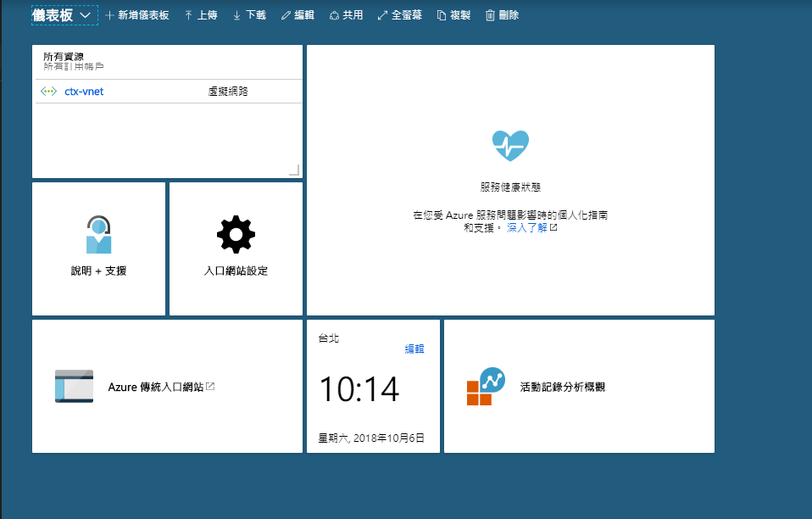Click 新增儀表板 to add dashboard

point(137,15)
